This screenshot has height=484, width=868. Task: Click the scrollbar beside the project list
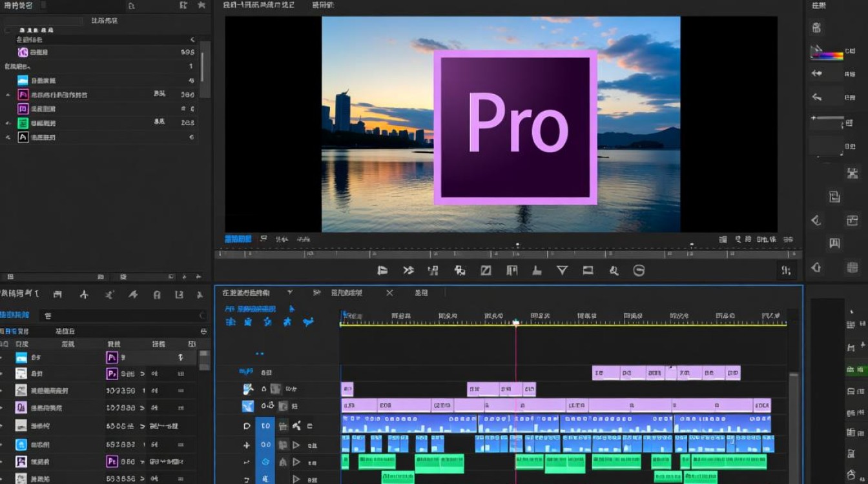205,70
